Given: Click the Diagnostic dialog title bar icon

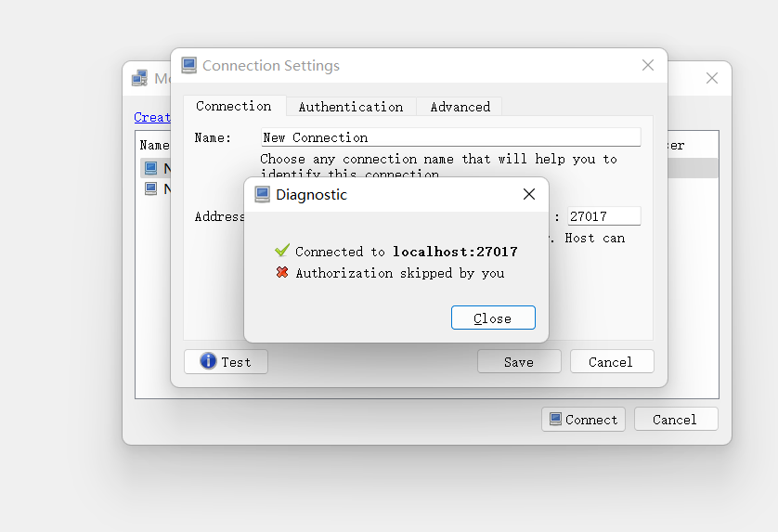Looking at the screenshot, I should pos(263,195).
